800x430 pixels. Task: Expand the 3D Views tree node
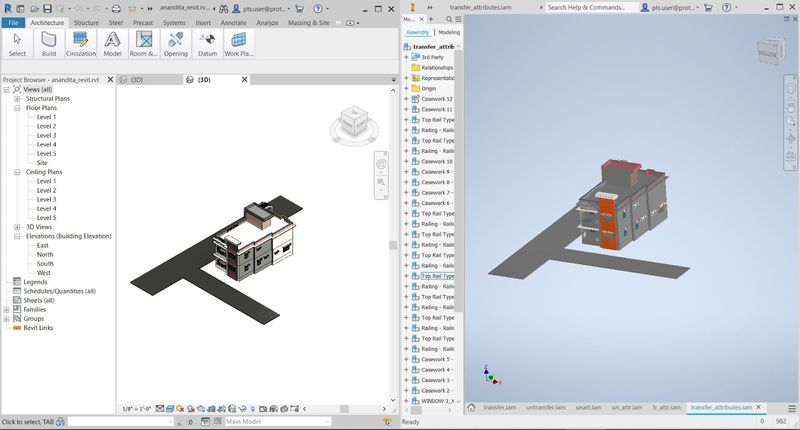click(17, 227)
